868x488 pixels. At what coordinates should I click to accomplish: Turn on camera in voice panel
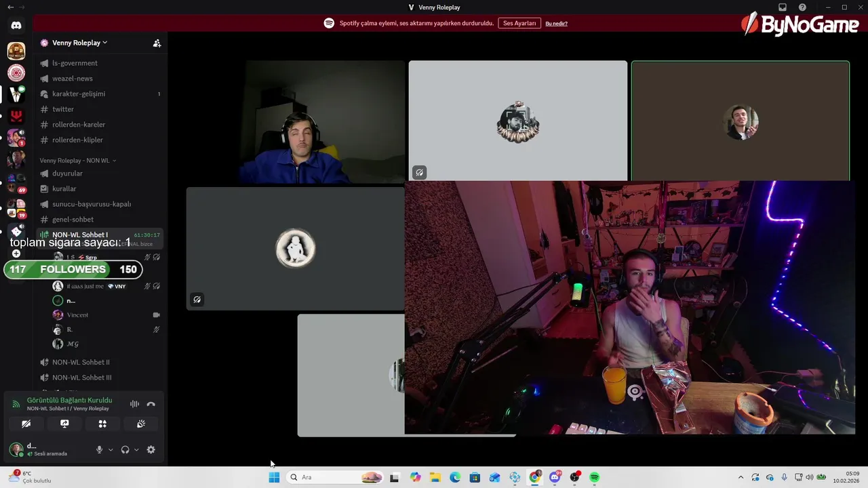click(x=26, y=424)
